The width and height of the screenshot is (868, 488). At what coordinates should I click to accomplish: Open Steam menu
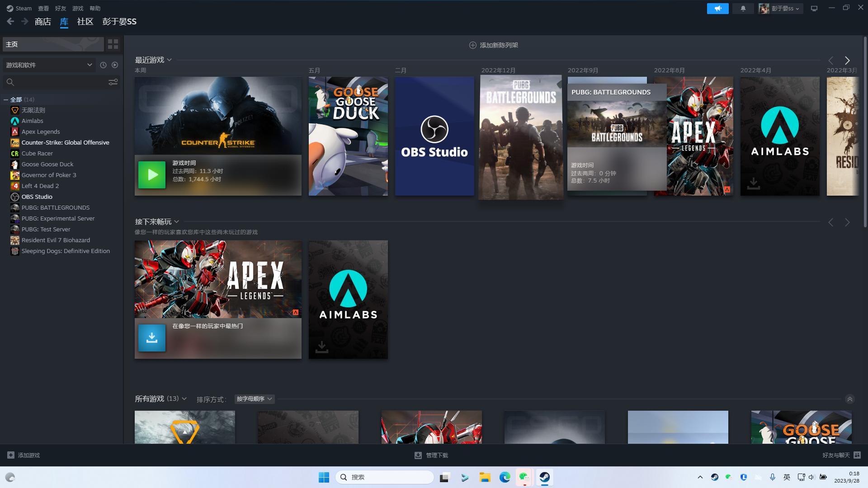[x=19, y=9]
